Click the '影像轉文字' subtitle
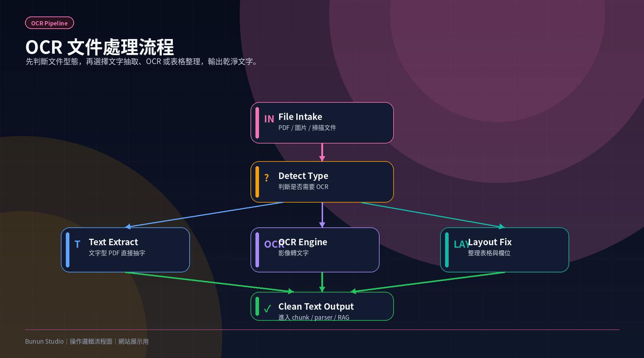 293,253
